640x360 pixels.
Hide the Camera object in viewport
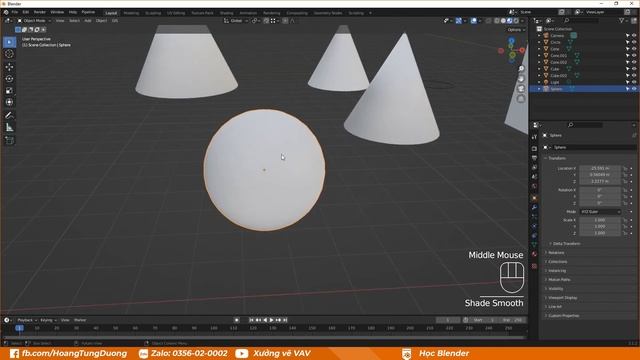point(634,36)
